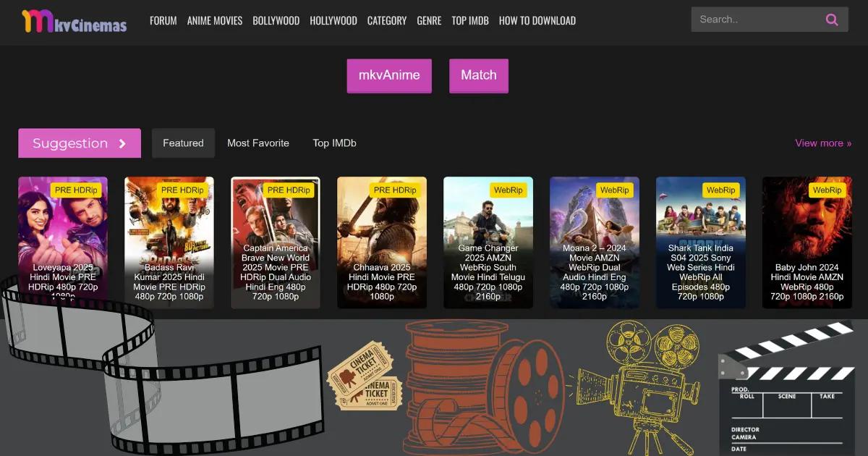Open the Forum menu item
The width and height of the screenshot is (868, 456).
[x=163, y=20]
